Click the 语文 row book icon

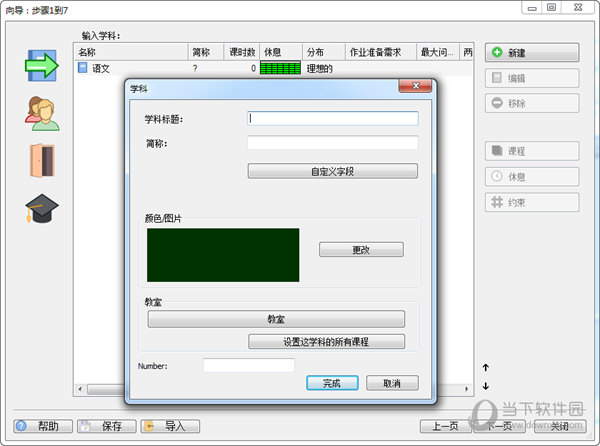pyautogui.click(x=82, y=68)
